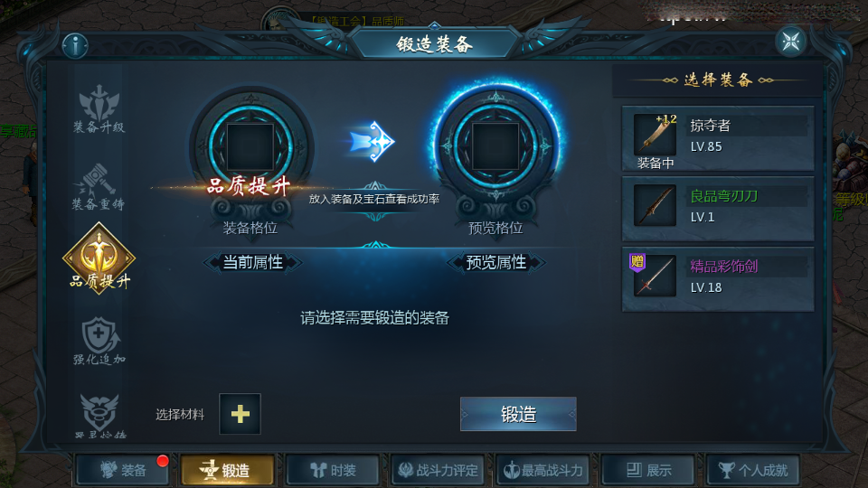Select the 装备重铸 hammer icon
868x488 pixels.
[x=99, y=186]
